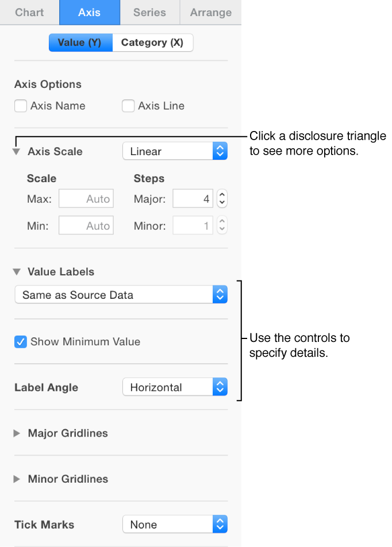Switch to the Arrange tab
Viewport: 392px width, 547px height.
210,12
